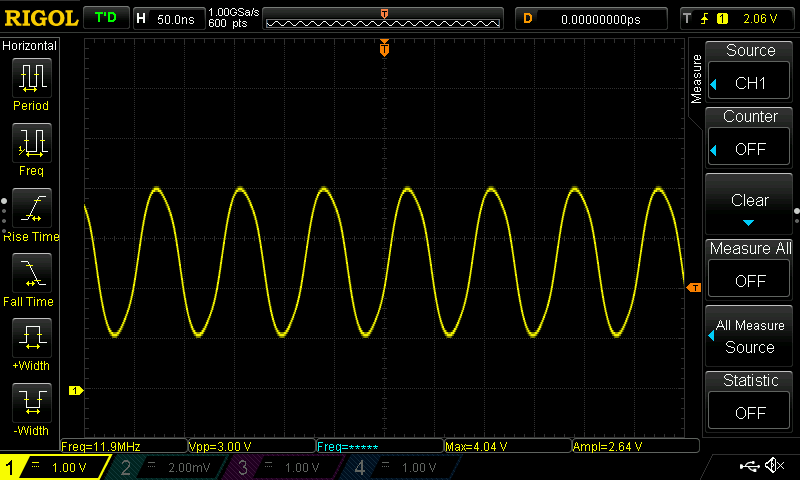Viewport: 800px width, 480px height.
Task: Select the Freq measurement icon
Action: coord(31,144)
